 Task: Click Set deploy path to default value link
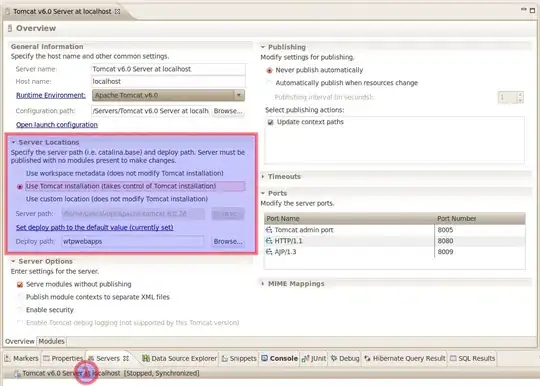94,228
